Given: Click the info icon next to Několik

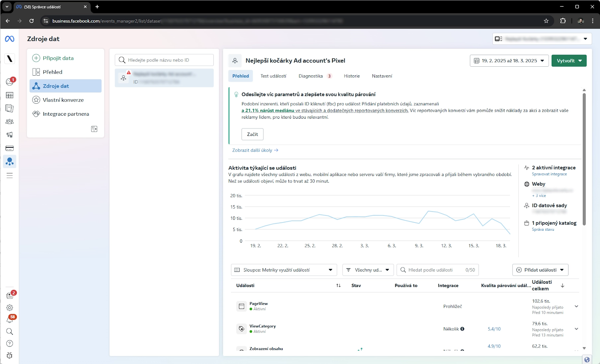Looking at the screenshot, I should pos(462,329).
